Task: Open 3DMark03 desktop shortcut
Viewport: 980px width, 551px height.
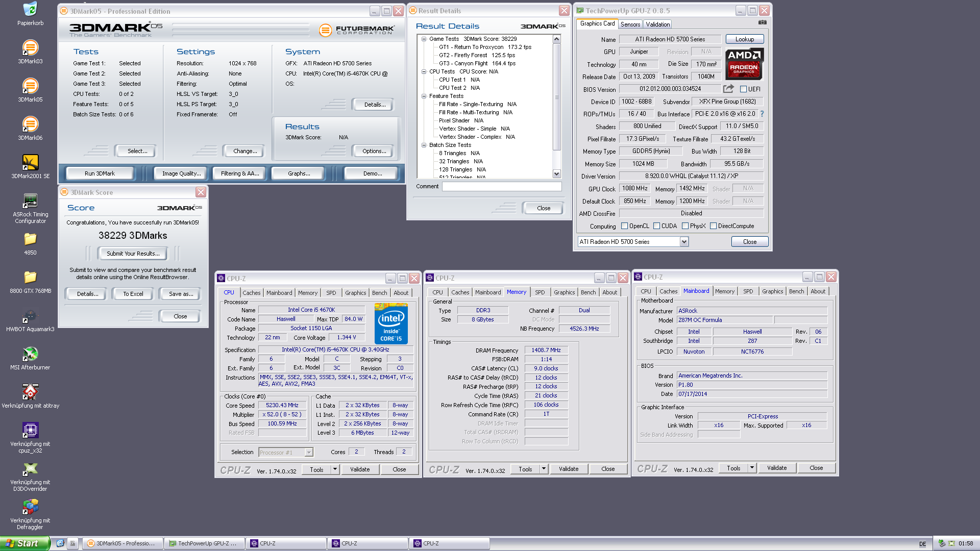Action: (x=30, y=52)
